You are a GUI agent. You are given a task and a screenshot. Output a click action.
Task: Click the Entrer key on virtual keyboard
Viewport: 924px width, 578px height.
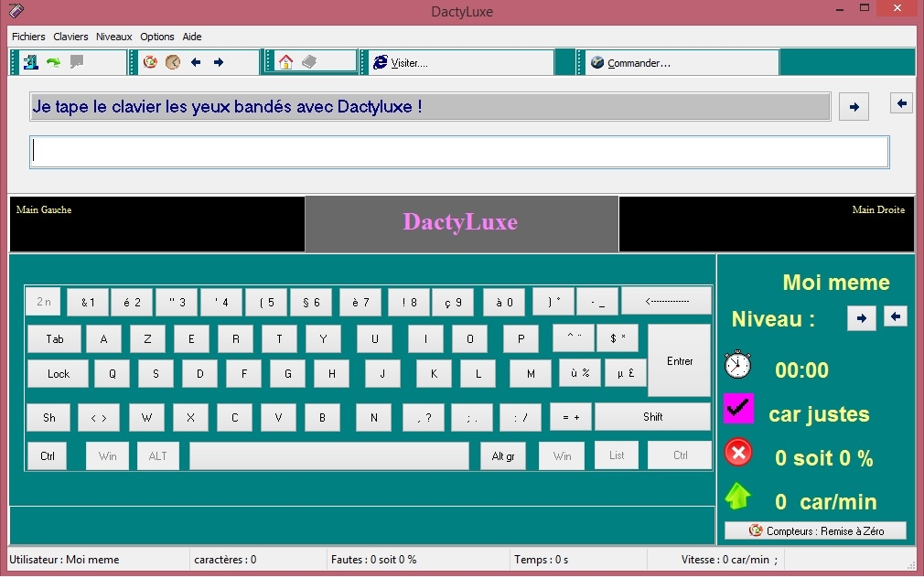(x=680, y=360)
